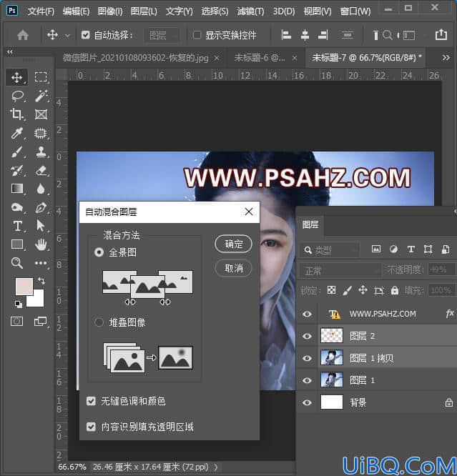
Task: Align horizontal centers in options bar
Action: click(305, 35)
